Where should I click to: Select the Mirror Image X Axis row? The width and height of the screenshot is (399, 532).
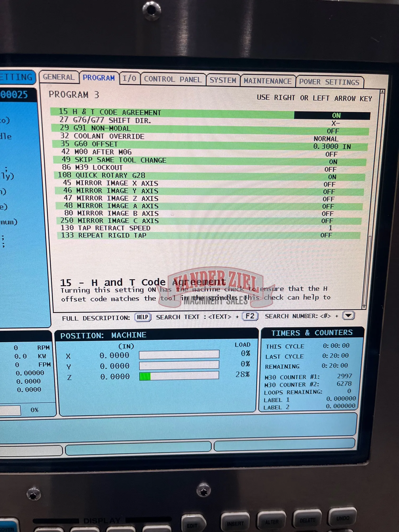point(111,183)
